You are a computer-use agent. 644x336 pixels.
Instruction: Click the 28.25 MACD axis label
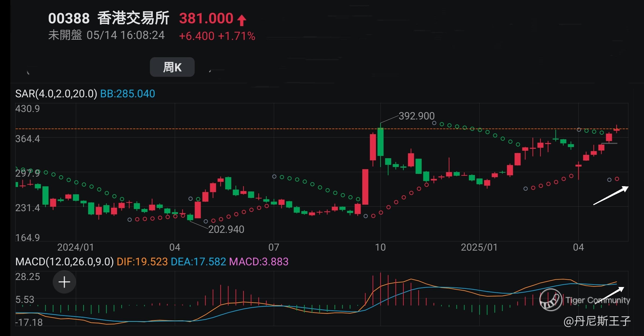click(28, 277)
